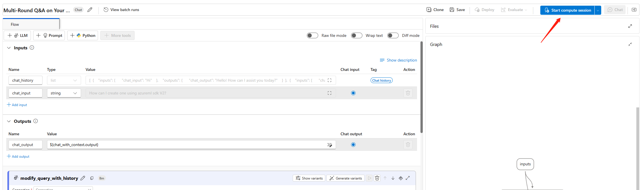Screen dimensions: 644x190
Task: Turn on Diff mode switch
Action: 393,35
